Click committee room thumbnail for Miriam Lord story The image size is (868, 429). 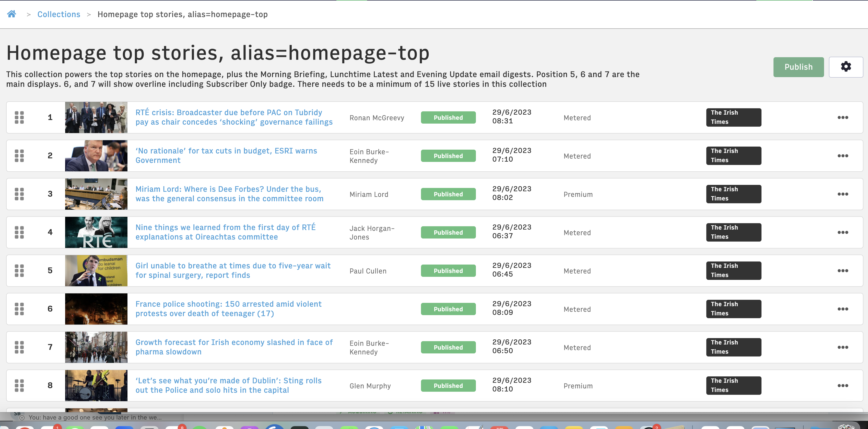(96, 194)
